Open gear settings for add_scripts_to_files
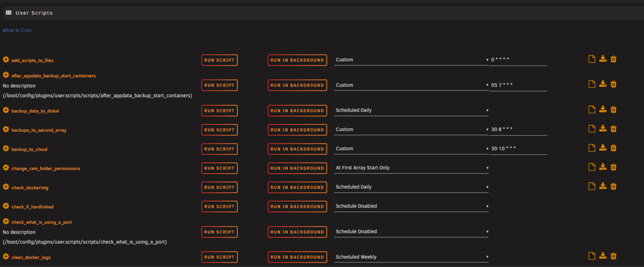 point(6,59)
